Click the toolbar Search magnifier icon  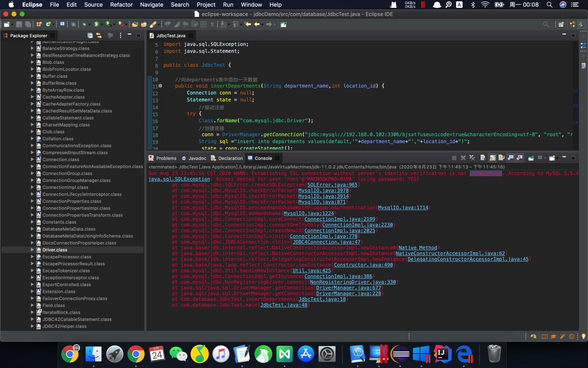[x=546, y=25]
